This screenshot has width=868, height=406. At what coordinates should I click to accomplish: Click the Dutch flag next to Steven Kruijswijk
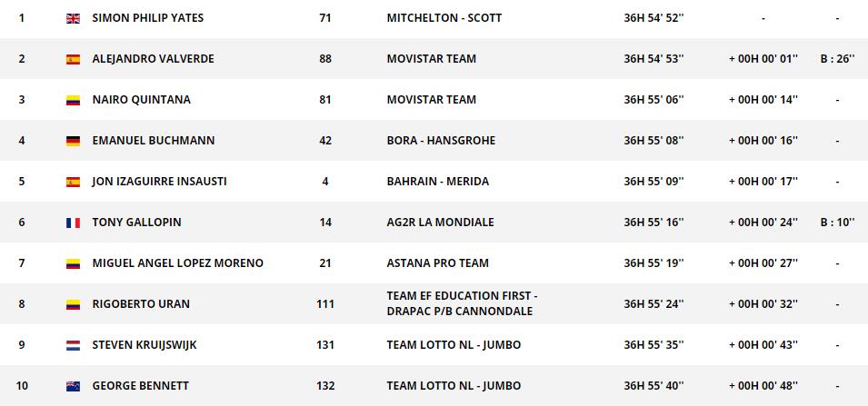tap(74, 345)
